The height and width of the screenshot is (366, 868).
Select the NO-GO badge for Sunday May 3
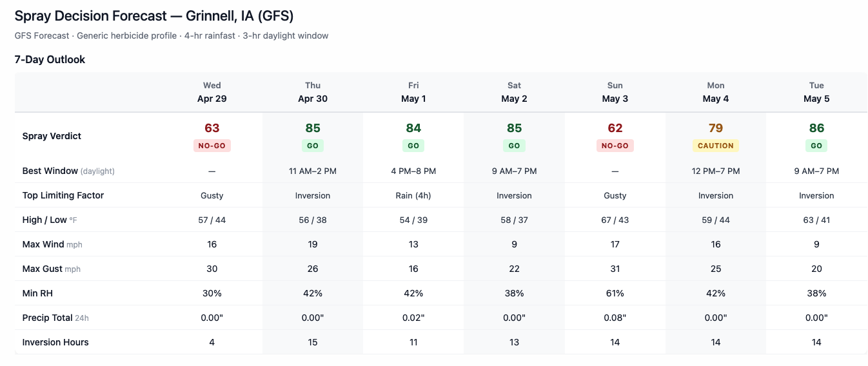615,146
